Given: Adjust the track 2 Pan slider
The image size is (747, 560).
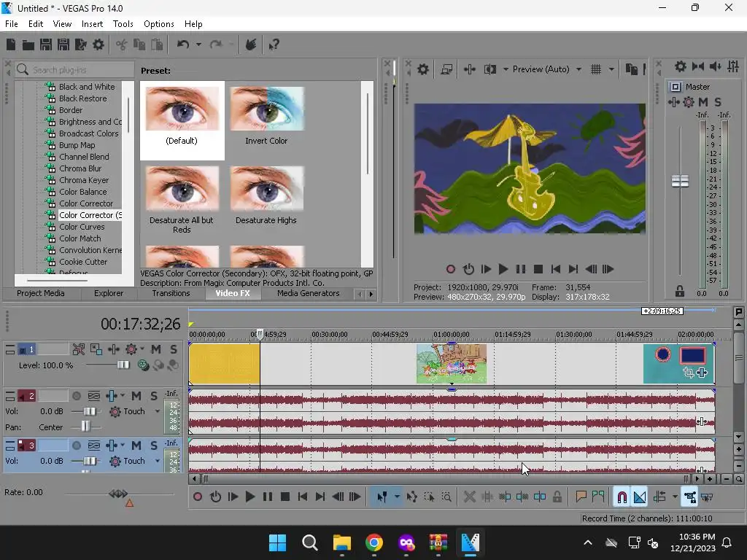Looking at the screenshot, I should click(x=85, y=426).
